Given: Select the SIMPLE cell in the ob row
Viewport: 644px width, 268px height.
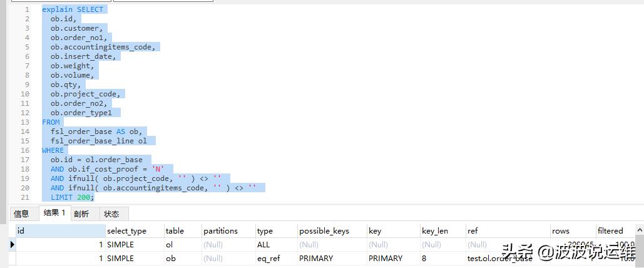Looking at the screenshot, I should coord(135,259).
